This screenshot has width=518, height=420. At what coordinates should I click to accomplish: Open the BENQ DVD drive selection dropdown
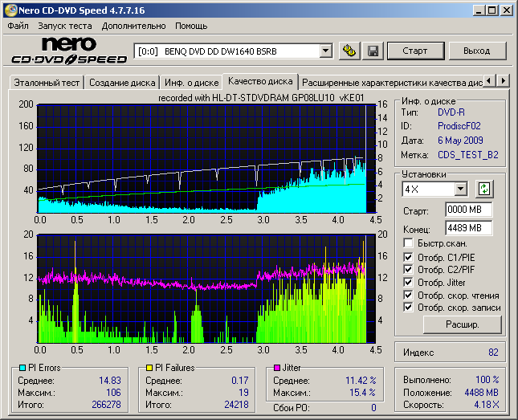[x=325, y=51]
